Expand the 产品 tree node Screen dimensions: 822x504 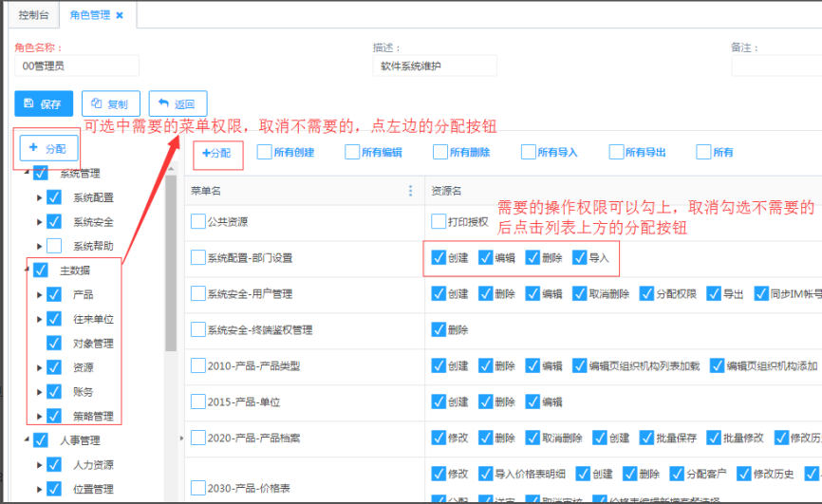39,295
